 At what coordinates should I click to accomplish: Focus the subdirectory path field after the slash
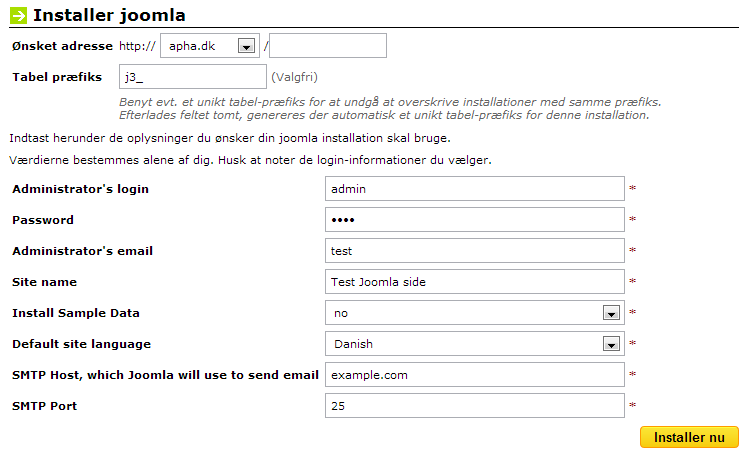pyautogui.click(x=328, y=46)
